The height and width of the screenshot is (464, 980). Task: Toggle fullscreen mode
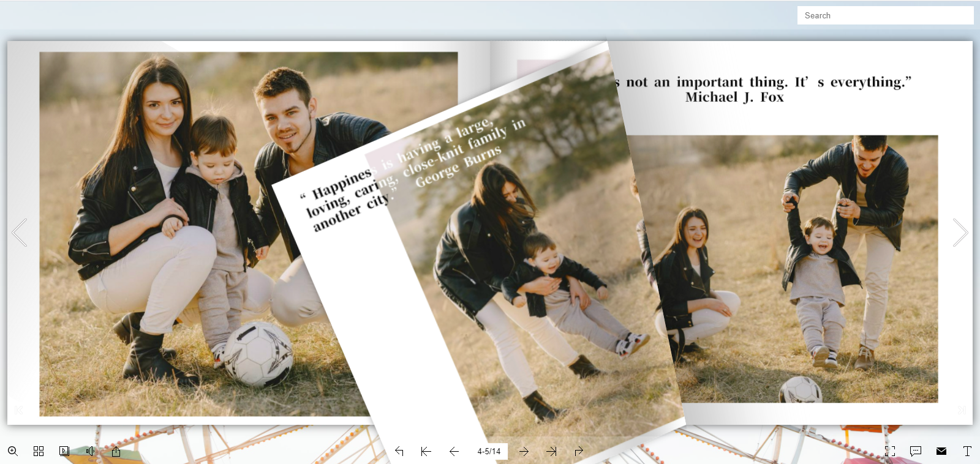click(x=890, y=451)
